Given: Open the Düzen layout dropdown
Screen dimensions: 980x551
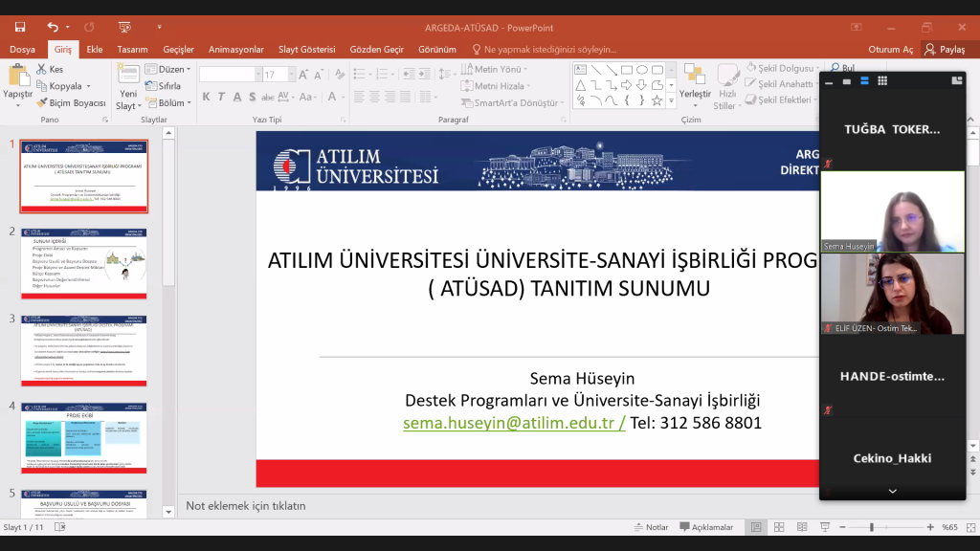Looking at the screenshot, I should pyautogui.click(x=165, y=69).
